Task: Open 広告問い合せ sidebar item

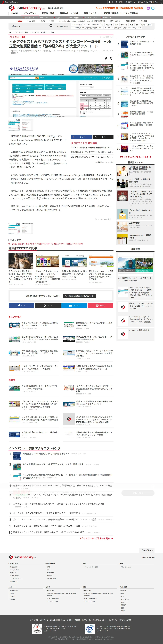Action: (135, 226)
